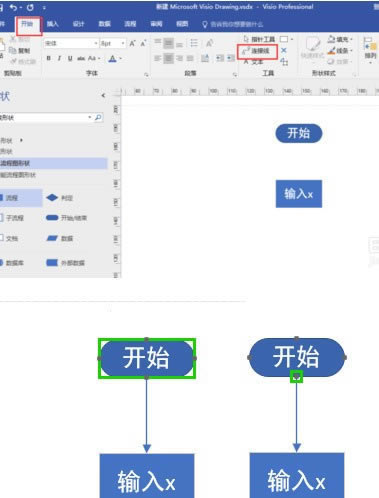Open the Customize Quick Access Toolbar arrow
The height and width of the screenshot is (498, 379).
tap(44, 7)
